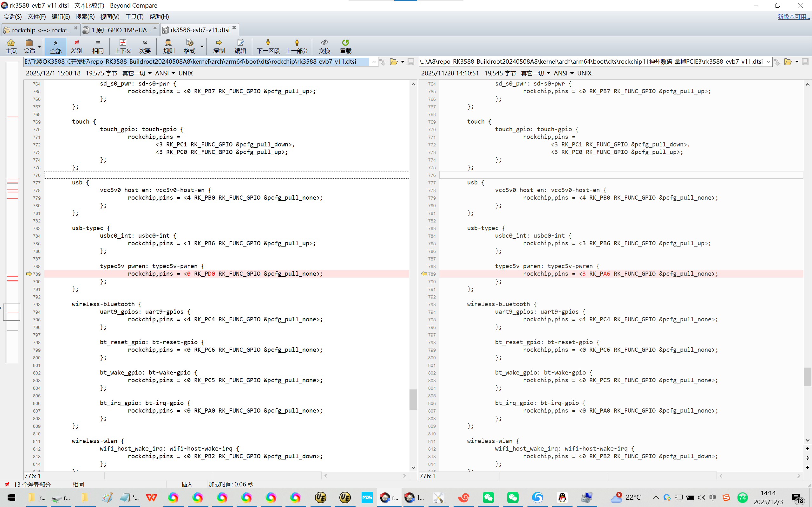
Task: Click left-pointing copy arrow at line 789
Action: point(424,274)
